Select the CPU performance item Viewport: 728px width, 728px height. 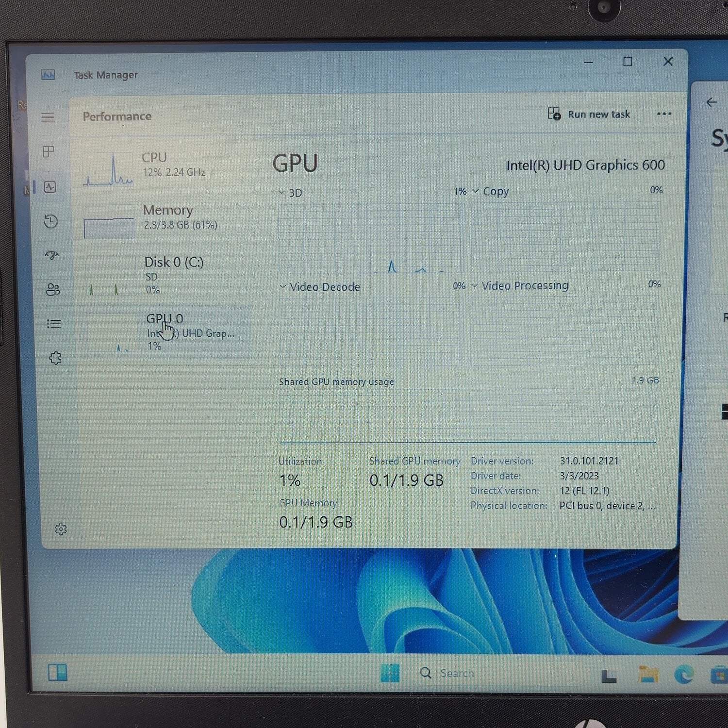(x=163, y=168)
